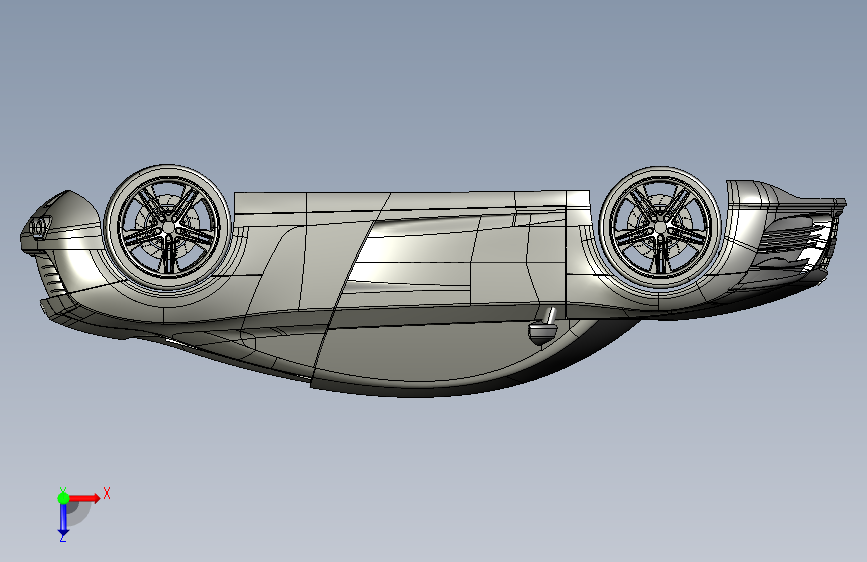Screen dimensions: 867x562
Task: Click the green Y axis dot of the triad
Action: tap(63, 498)
